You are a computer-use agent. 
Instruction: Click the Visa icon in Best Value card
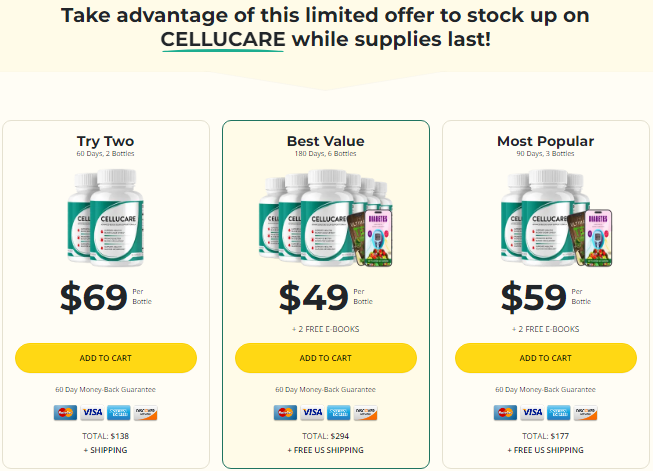click(x=312, y=412)
